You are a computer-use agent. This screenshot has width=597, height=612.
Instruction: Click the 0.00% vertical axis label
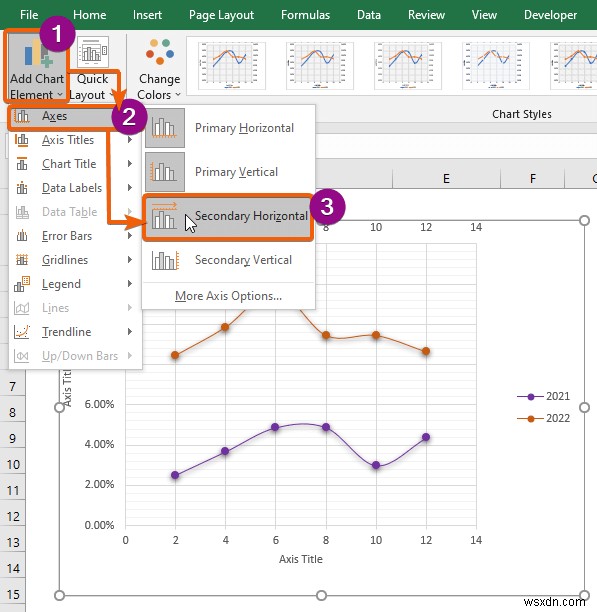click(99, 525)
